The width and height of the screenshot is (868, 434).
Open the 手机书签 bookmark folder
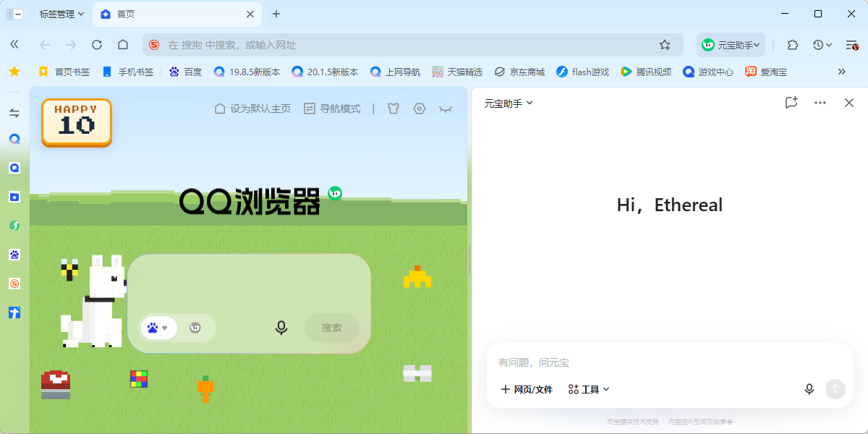pos(128,72)
